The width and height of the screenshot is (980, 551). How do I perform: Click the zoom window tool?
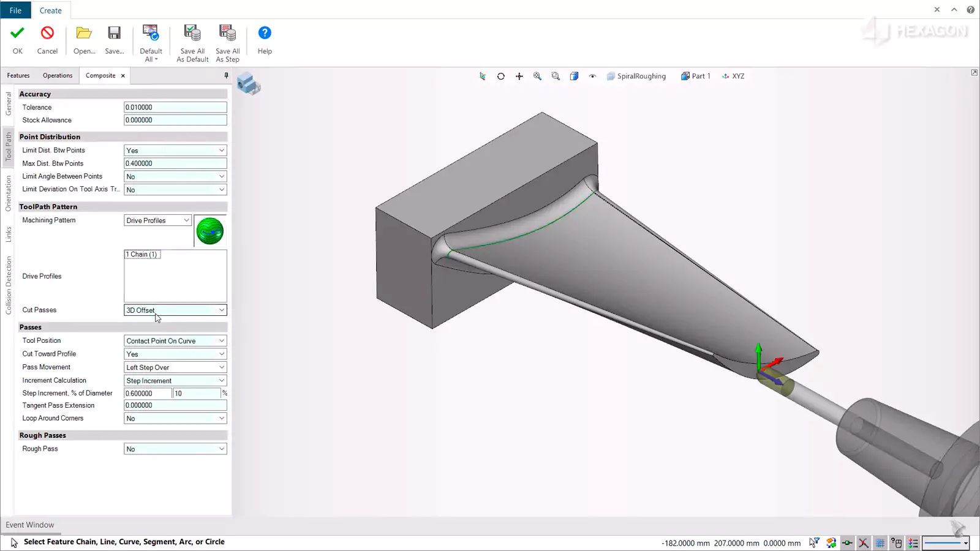click(x=556, y=77)
